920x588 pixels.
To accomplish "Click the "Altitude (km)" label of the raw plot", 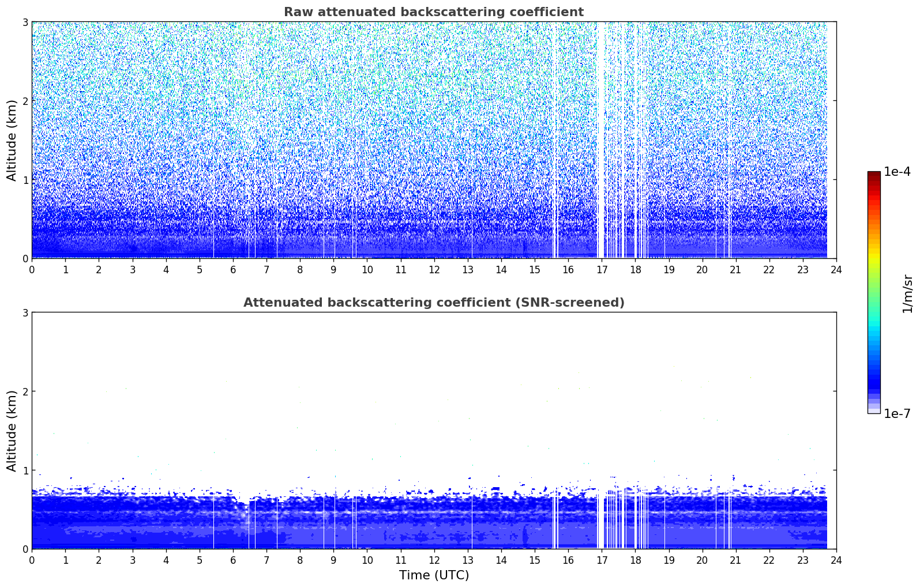I will [x=12, y=140].
